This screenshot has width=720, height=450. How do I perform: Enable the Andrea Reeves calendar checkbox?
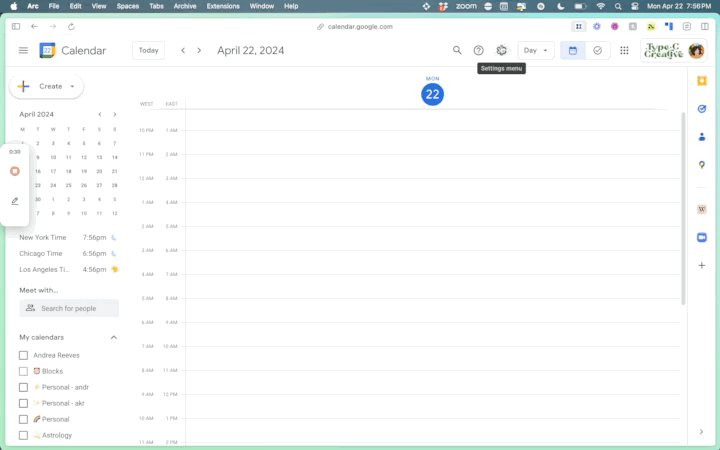[24, 355]
